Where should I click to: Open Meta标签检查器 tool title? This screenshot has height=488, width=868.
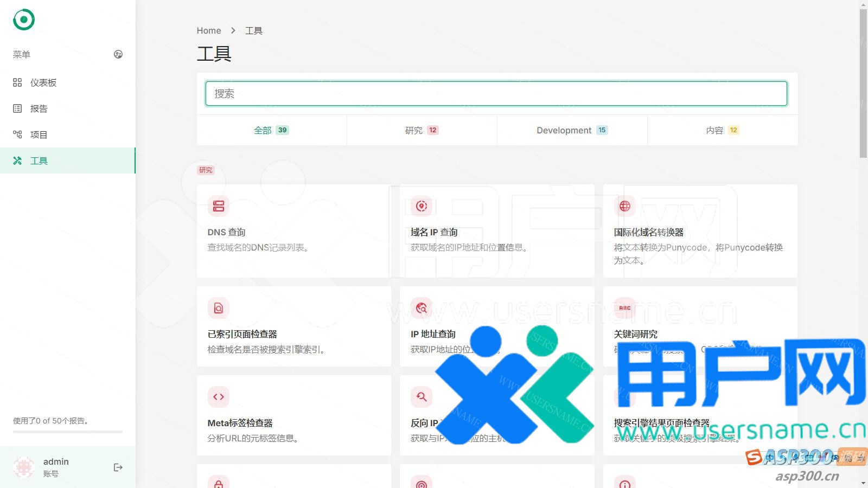click(x=240, y=423)
